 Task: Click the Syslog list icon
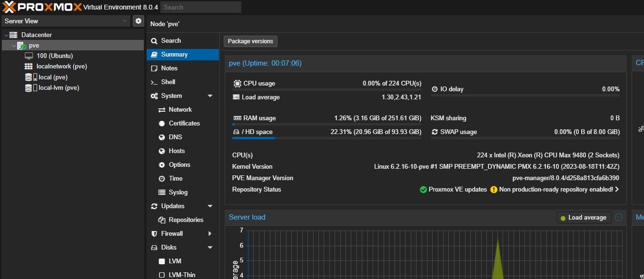[x=161, y=192]
